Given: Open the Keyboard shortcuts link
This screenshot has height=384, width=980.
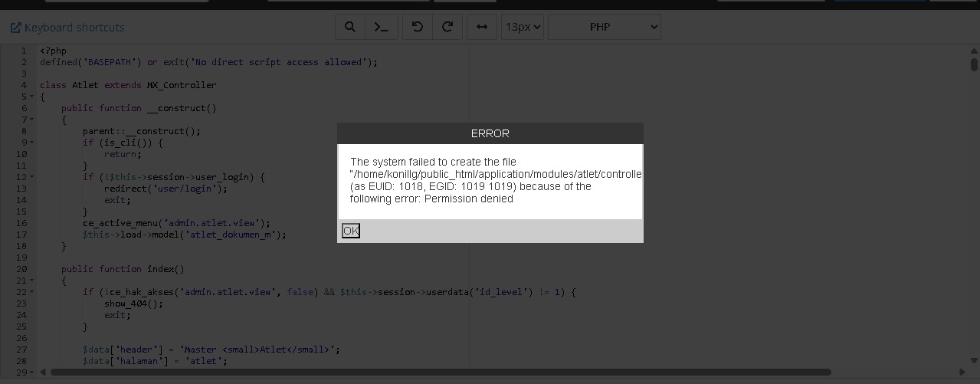Looking at the screenshot, I should click(x=67, y=28).
